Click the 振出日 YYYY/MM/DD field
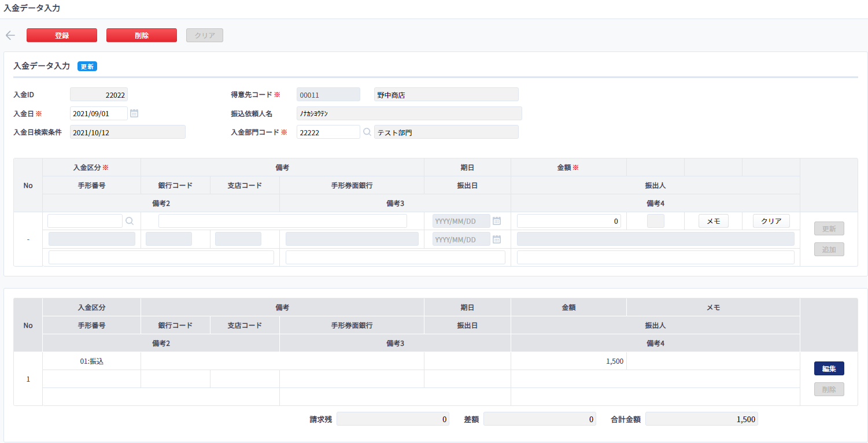The height and width of the screenshot is (443, 868). [461, 239]
